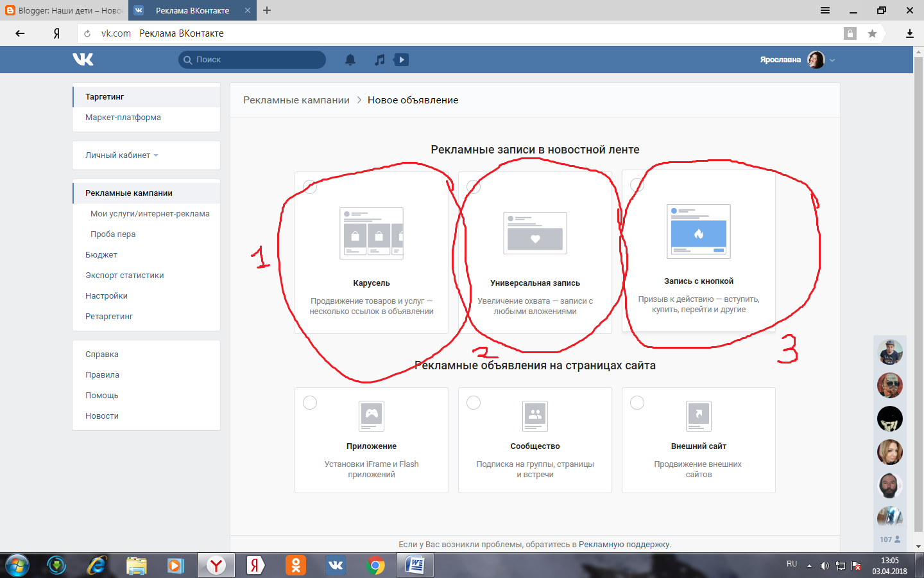Click the padlock icon in address bar
Screen dimensions: 924x578
850,33
